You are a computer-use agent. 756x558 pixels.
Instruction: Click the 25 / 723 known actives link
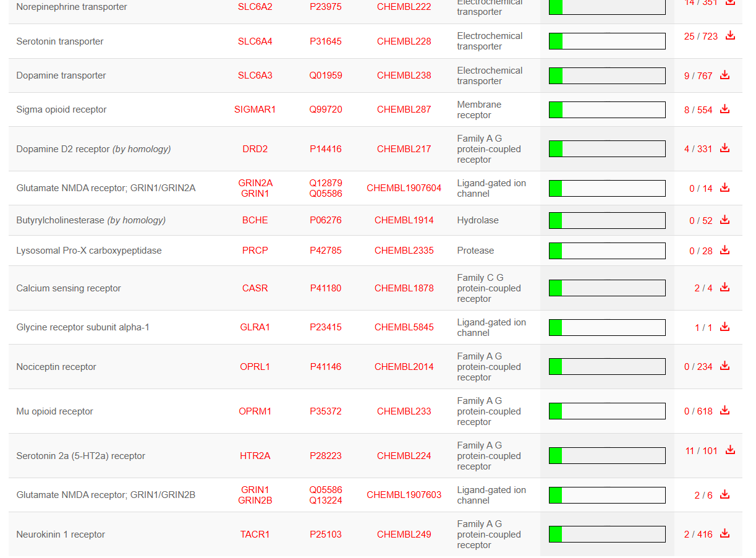pos(700,36)
